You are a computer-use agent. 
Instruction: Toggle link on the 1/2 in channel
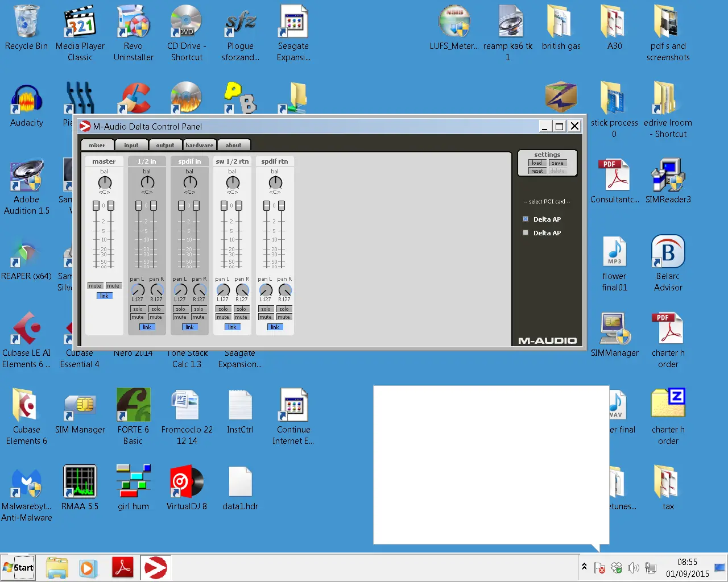click(147, 327)
